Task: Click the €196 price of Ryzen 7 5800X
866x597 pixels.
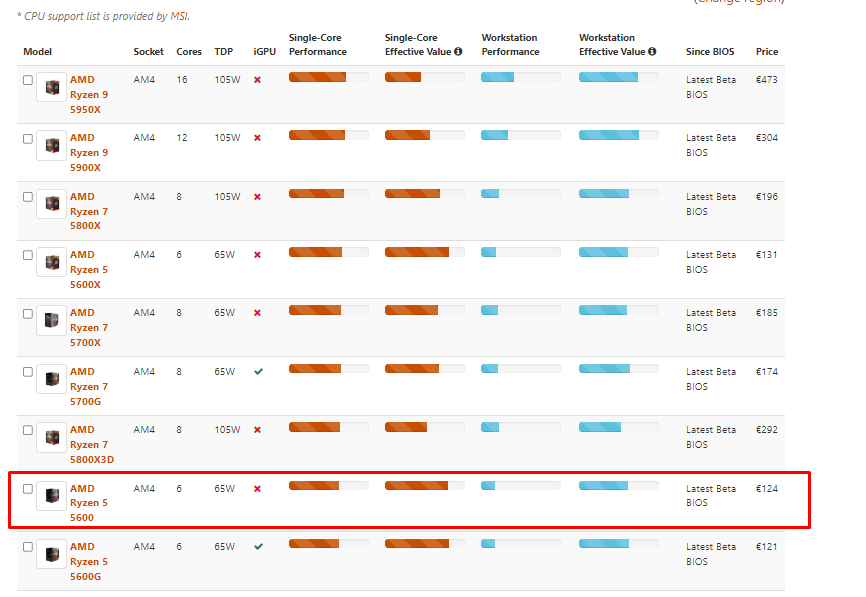Action: click(767, 197)
